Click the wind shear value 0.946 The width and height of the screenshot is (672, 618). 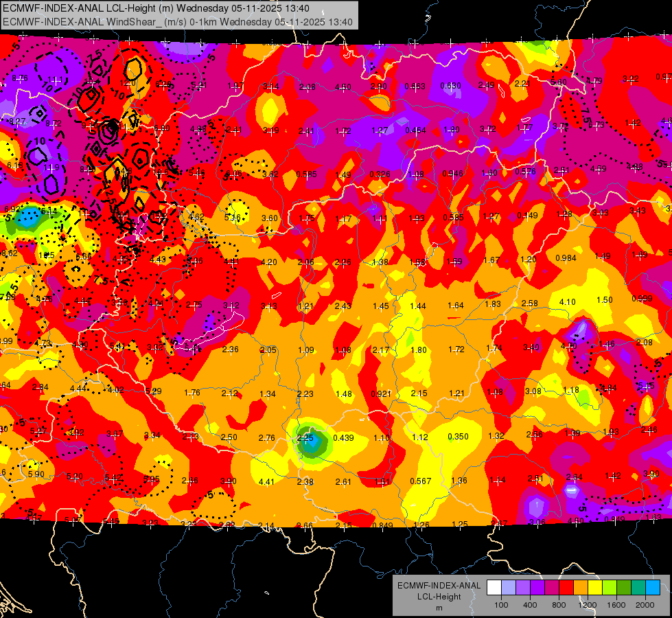[452, 174]
